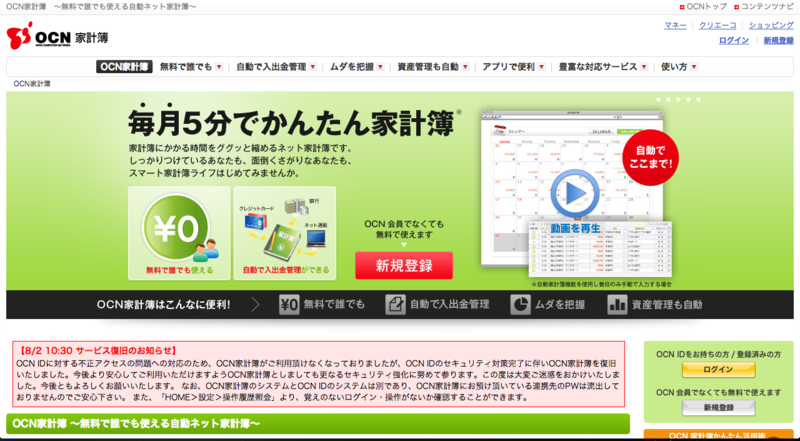Expand the 使い方 dropdown arrow
The height and width of the screenshot is (441, 800).
coord(694,67)
